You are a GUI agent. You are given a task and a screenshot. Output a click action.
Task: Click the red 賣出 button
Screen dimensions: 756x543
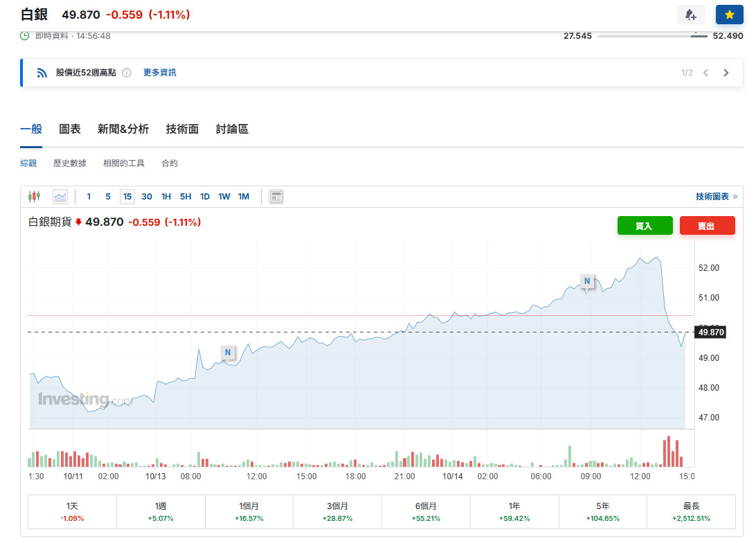tap(707, 226)
